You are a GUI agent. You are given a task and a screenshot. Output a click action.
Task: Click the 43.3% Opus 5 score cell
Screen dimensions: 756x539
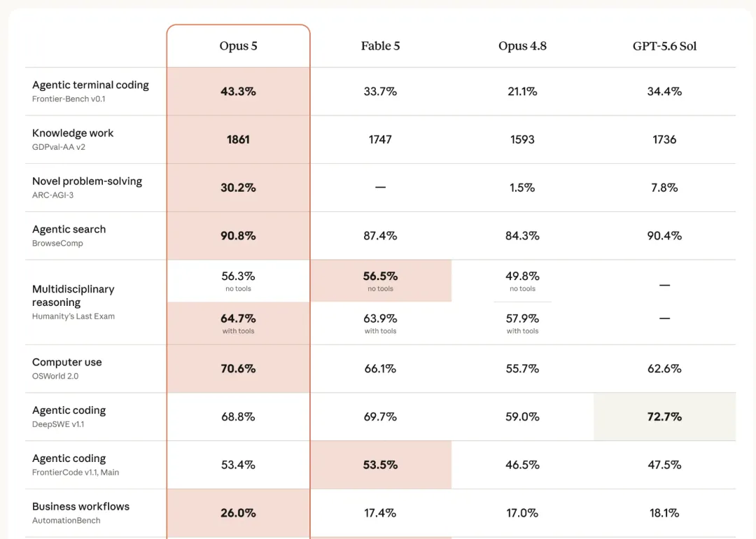coord(238,91)
